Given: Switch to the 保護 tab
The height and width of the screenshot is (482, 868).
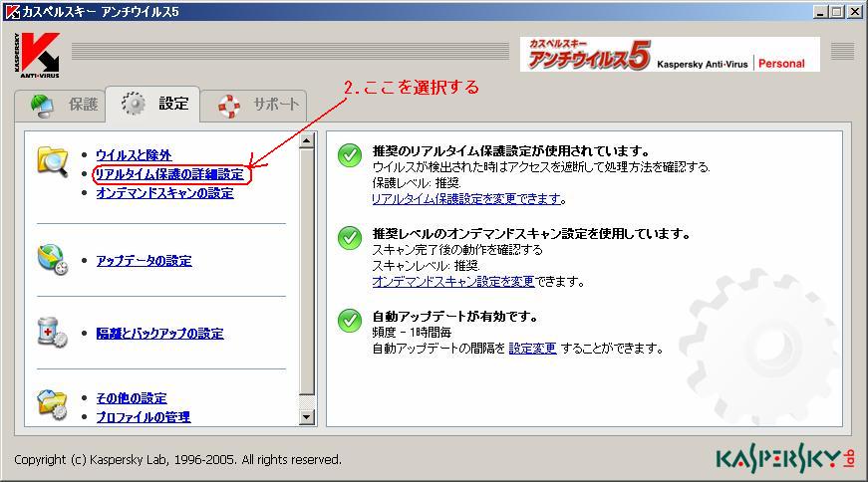Looking at the screenshot, I should pyautogui.click(x=61, y=106).
